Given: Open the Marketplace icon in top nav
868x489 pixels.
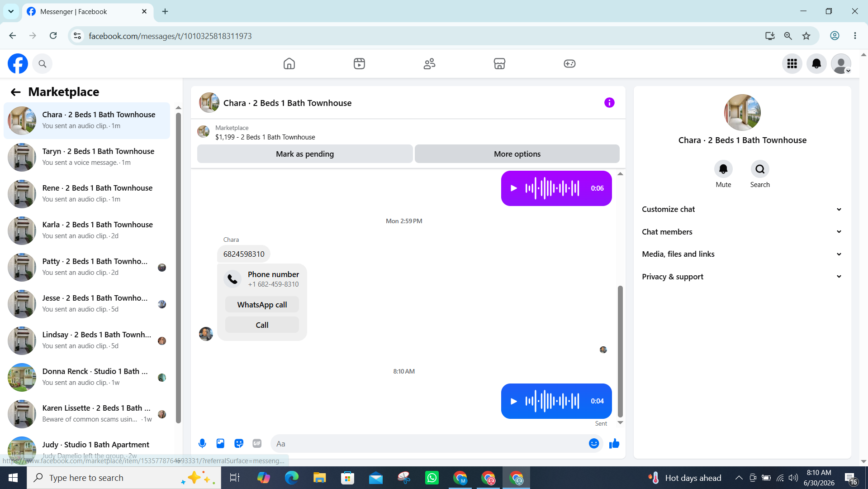Looking at the screenshot, I should click(x=499, y=64).
